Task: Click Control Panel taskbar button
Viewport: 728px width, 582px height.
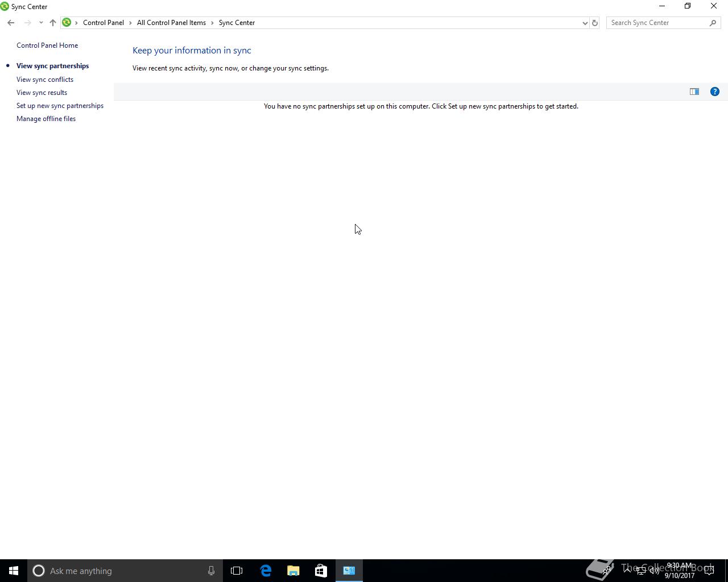Action: point(349,571)
